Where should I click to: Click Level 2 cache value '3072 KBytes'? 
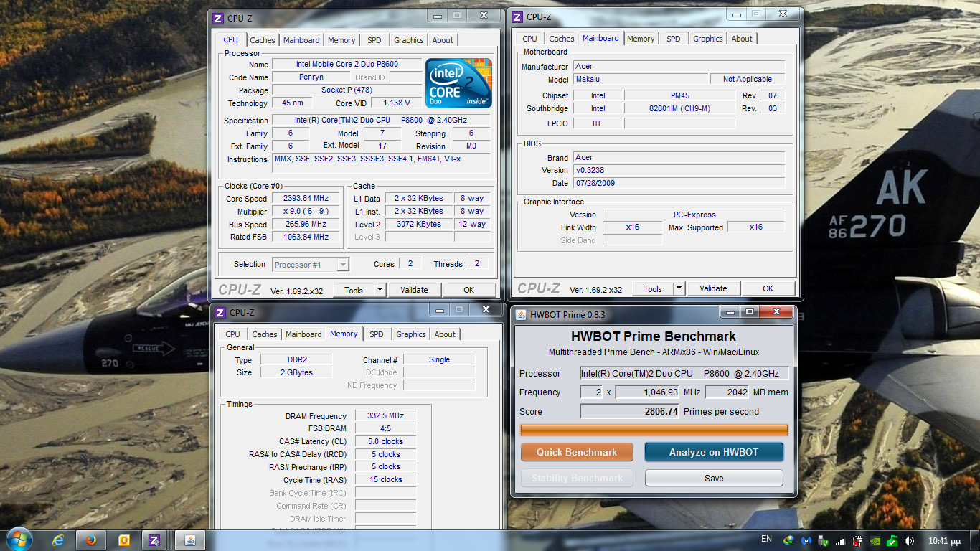tap(419, 224)
